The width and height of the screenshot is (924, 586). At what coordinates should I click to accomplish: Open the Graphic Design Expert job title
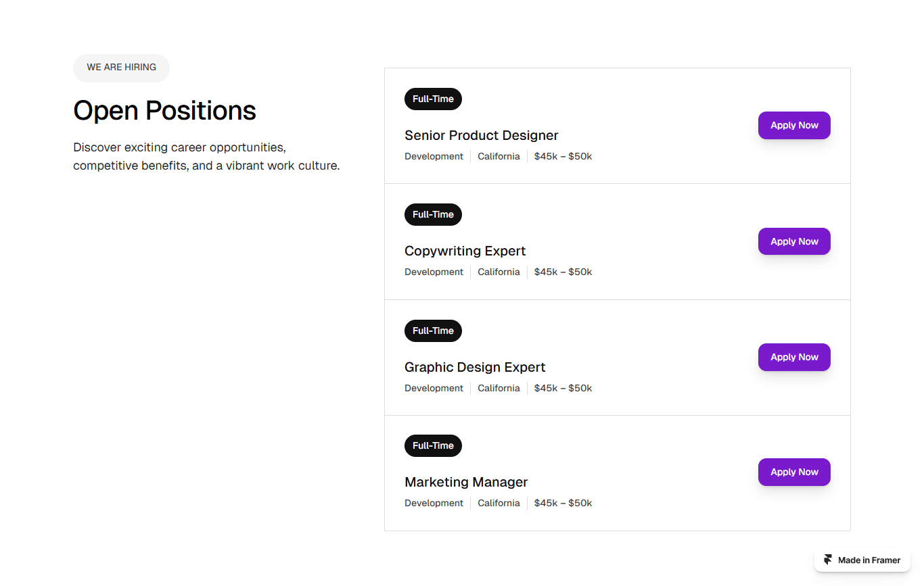pyautogui.click(x=475, y=367)
